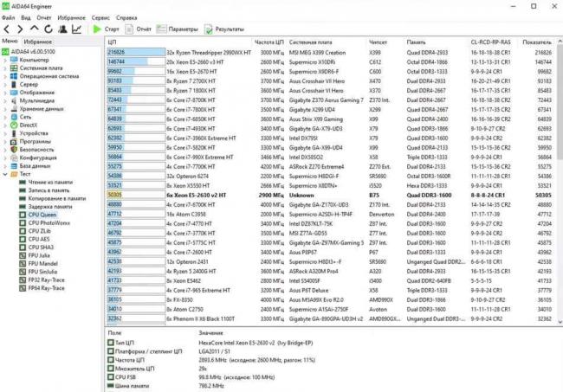Select the CPU ZLib test

coord(40,231)
